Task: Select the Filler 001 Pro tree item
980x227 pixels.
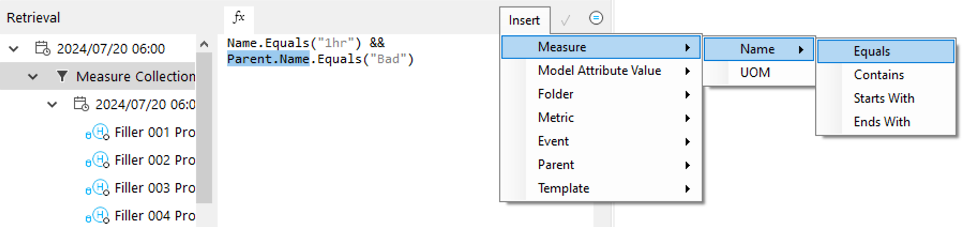Action: 155,132
